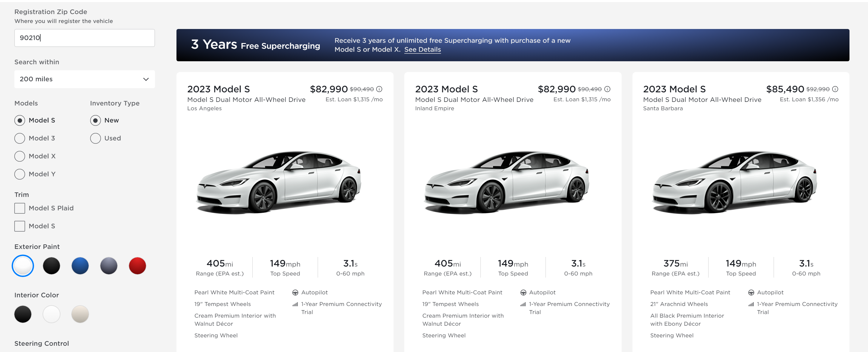Click the Registration Zip Code input field

tap(84, 38)
